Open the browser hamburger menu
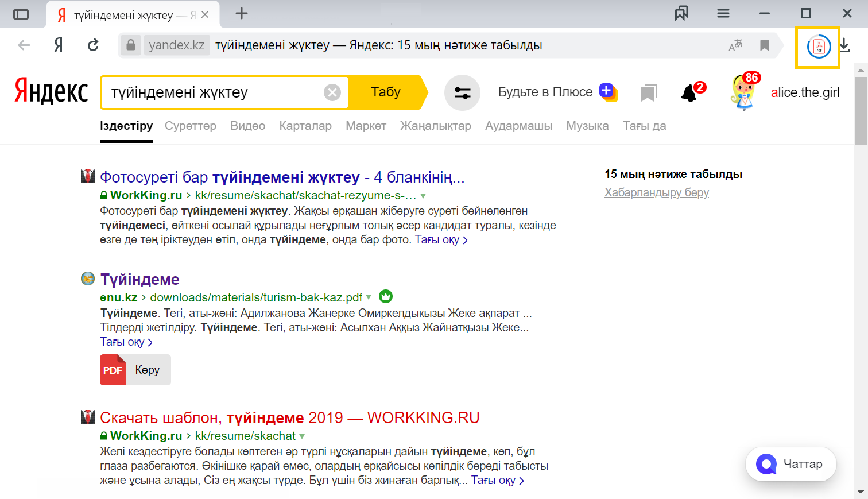The image size is (868, 499). (723, 13)
